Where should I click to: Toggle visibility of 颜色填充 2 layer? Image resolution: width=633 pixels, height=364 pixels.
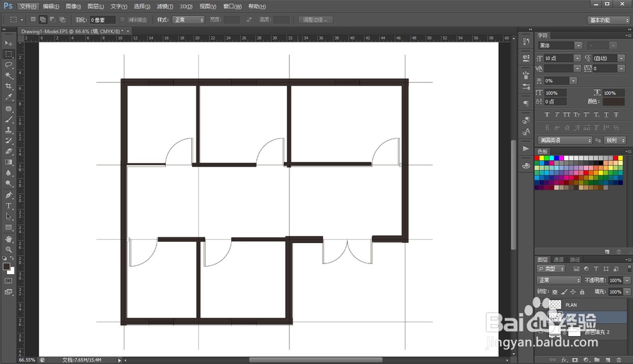[x=541, y=332]
